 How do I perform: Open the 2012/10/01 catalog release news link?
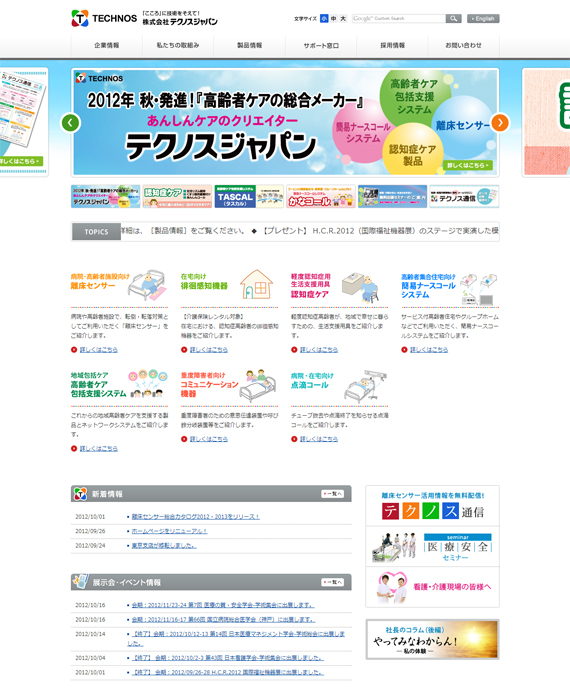pyautogui.click(x=195, y=516)
